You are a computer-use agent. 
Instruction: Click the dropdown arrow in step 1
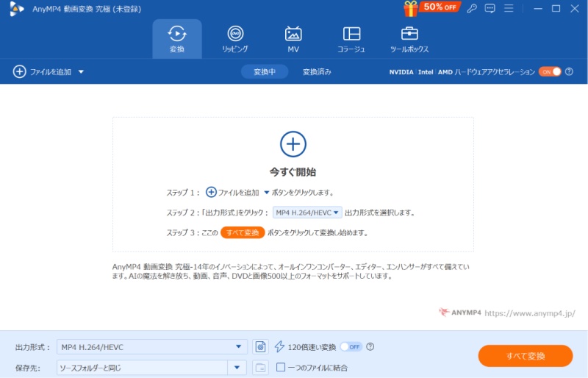(266, 193)
